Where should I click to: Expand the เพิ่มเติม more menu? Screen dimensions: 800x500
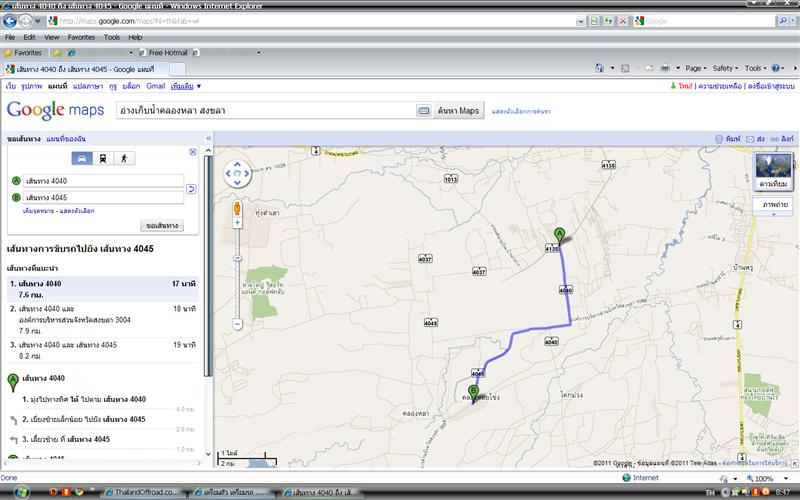coord(186,86)
